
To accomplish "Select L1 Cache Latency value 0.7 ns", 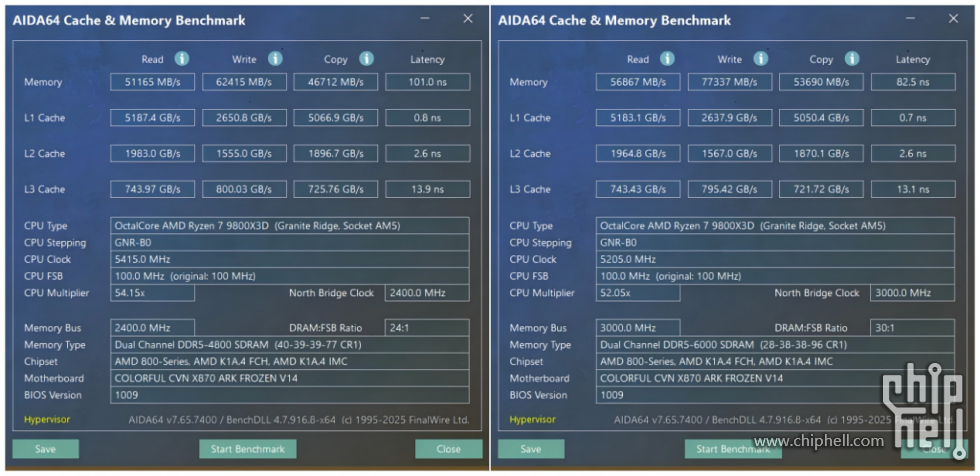I will 913,117.
